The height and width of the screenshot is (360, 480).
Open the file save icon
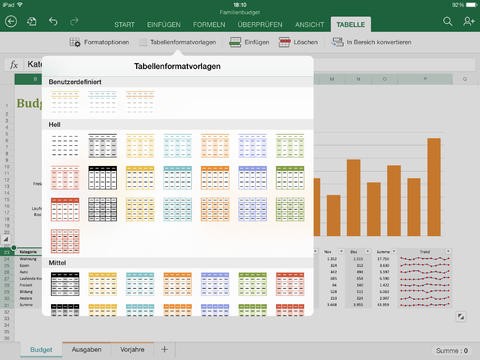pyautogui.click(x=32, y=22)
